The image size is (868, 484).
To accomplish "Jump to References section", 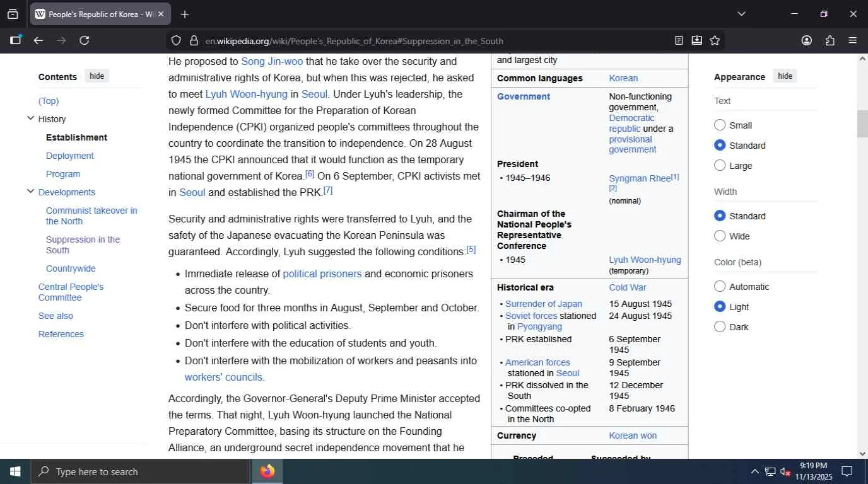I will [x=61, y=334].
